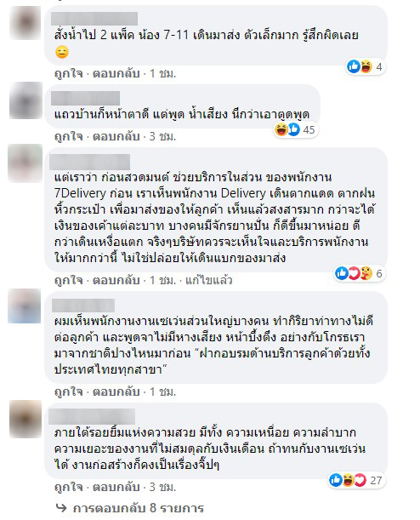Click the reaction icons with count 45
This screenshot has width=420, height=520.
(x=295, y=129)
